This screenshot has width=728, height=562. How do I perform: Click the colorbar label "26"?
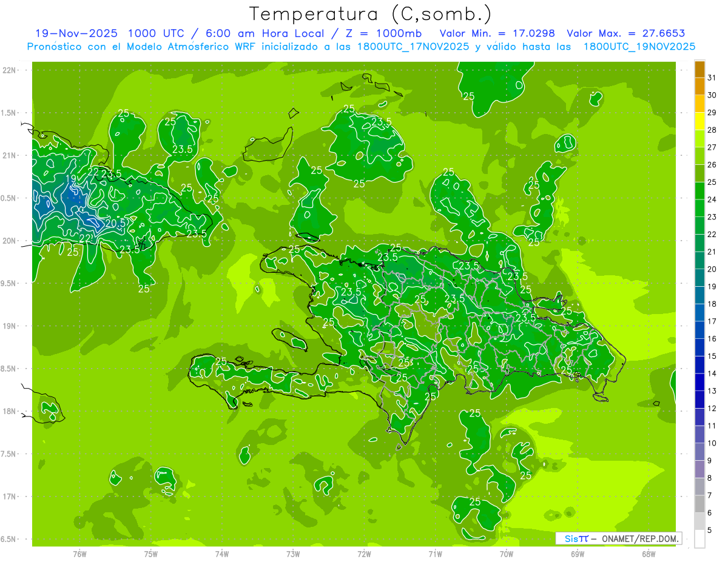(x=712, y=164)
